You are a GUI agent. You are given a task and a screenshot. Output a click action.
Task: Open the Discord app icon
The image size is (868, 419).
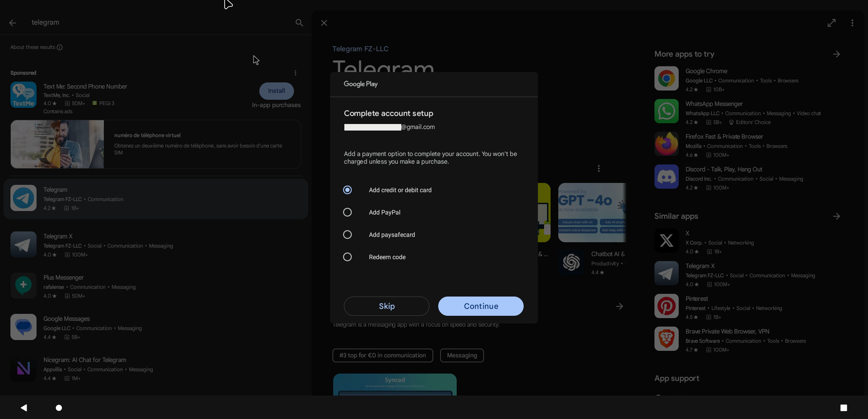[666, 177]
